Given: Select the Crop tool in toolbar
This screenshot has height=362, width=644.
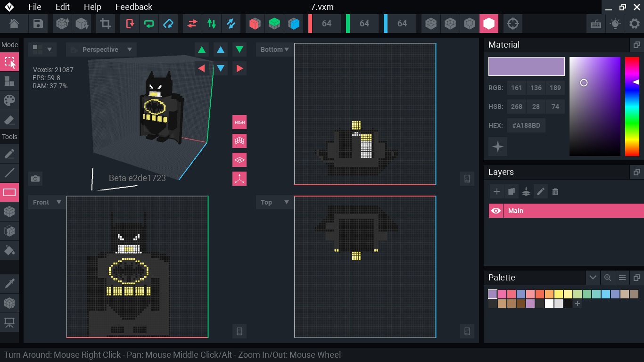Looking at the screenshot, I should click(105, 24).
